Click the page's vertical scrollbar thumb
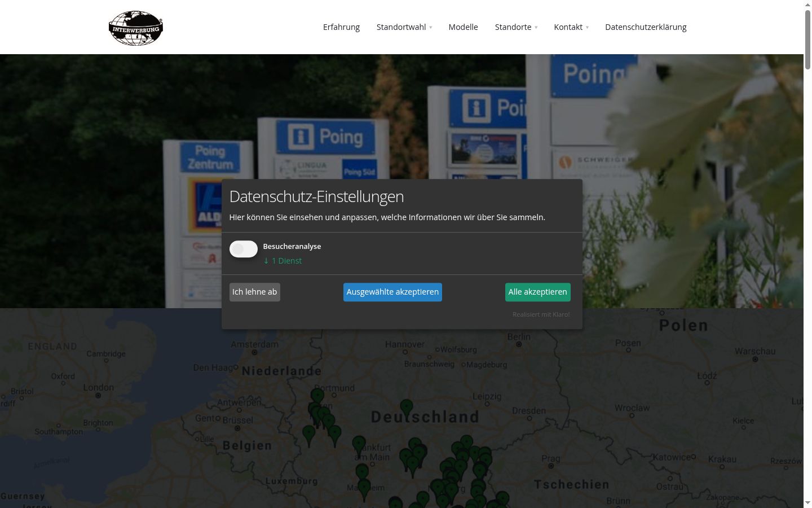This screenshot has height=508, width=812. point(807,40)
